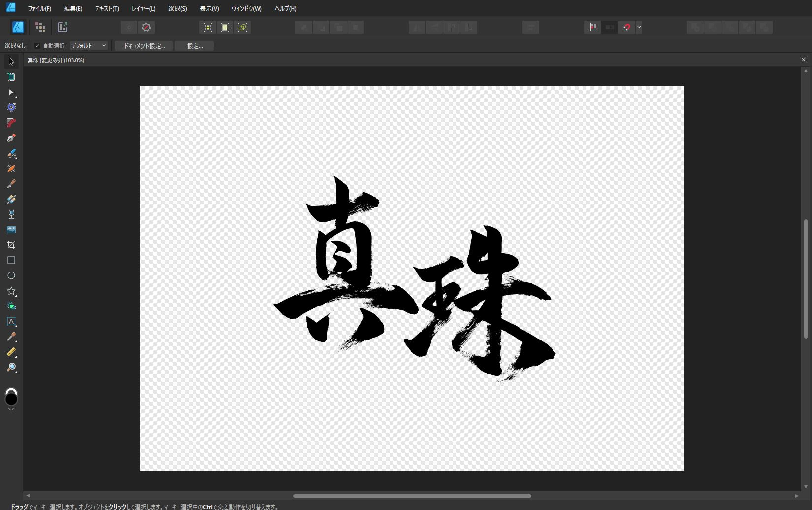The width and height of the screenshot is (812, 510).
Task: Open the デフォルト auto-select dropdown
Action: 89,46
